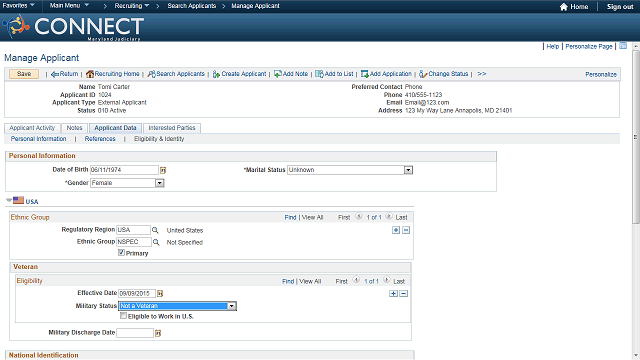Open the Gender dropdown
640x360 pixels.
[160, 183]
